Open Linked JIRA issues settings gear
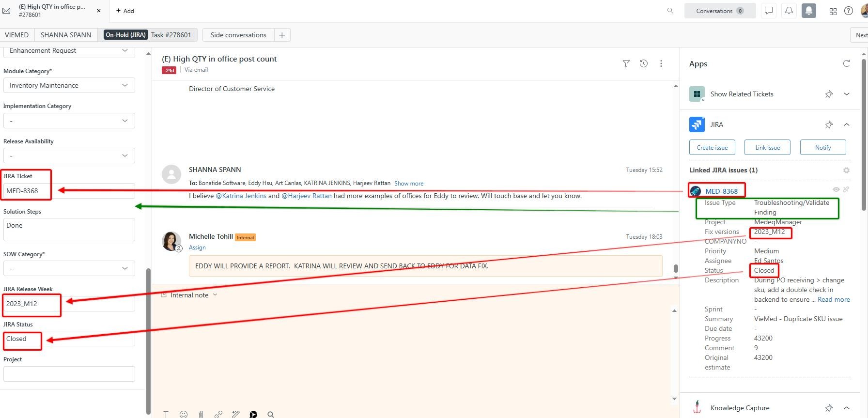 click(x=846, y=170)
